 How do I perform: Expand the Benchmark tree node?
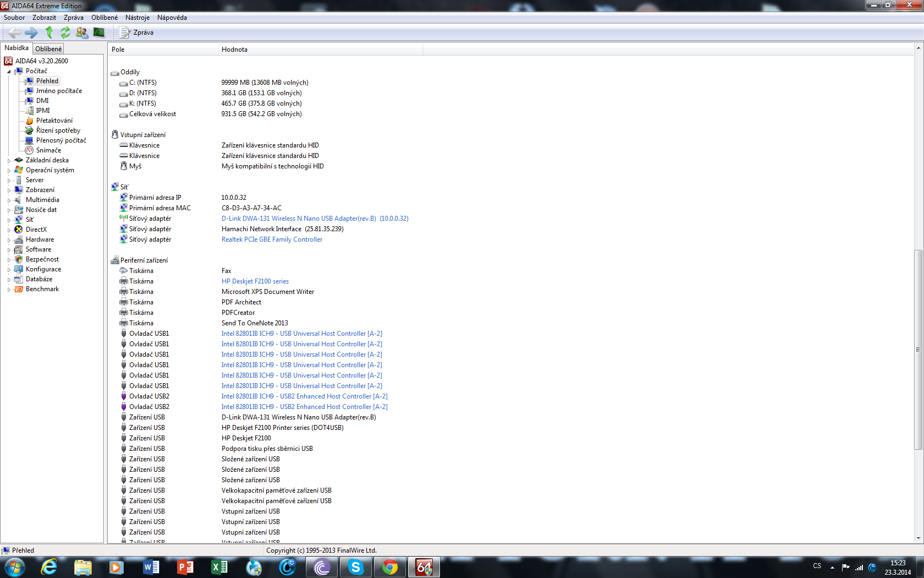[9, 290]
